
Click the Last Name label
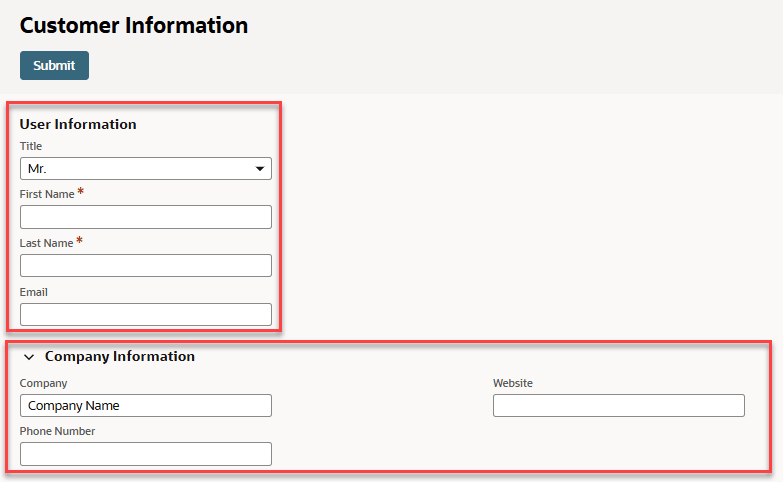pyautogui.click(x=46, y=243)
